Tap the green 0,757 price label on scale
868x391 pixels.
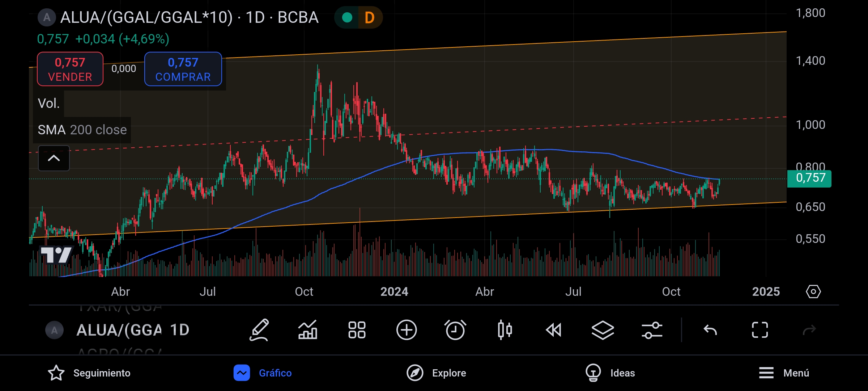(x=809, y=178)
